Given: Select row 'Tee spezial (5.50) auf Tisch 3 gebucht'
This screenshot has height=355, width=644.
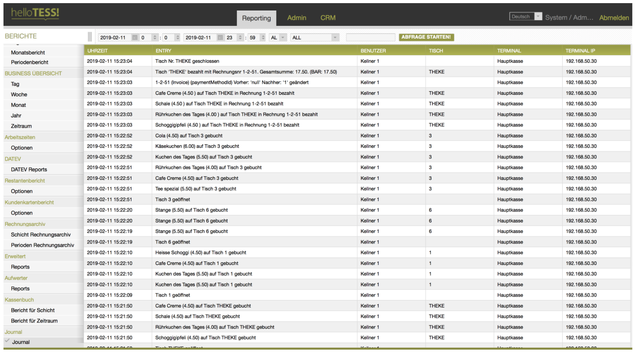Looking at the screenshot, I should tap(357, 189).
